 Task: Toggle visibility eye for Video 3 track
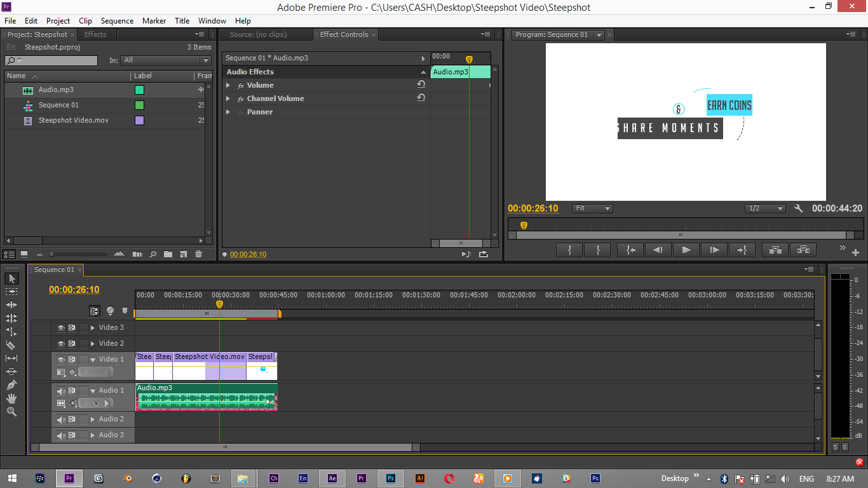click(x=61, y=328)
